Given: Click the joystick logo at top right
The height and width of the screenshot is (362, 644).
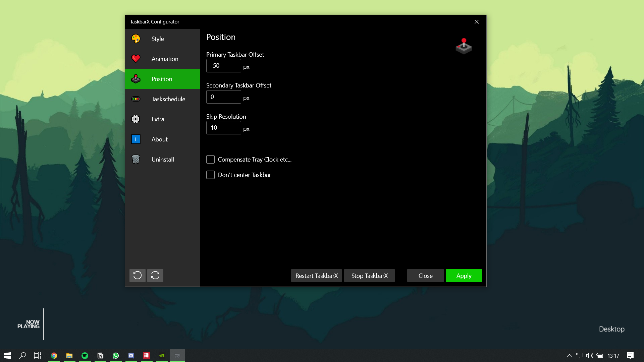Looking at the screenshot, I should point(464,46).
